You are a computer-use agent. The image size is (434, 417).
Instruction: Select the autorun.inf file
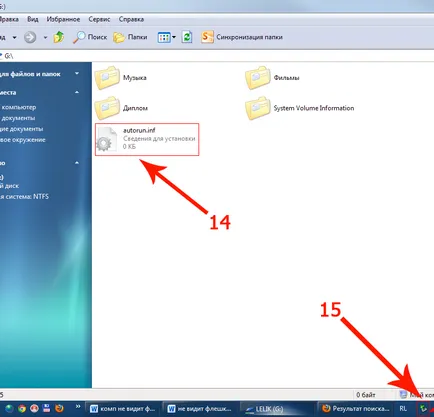(147, 139)
